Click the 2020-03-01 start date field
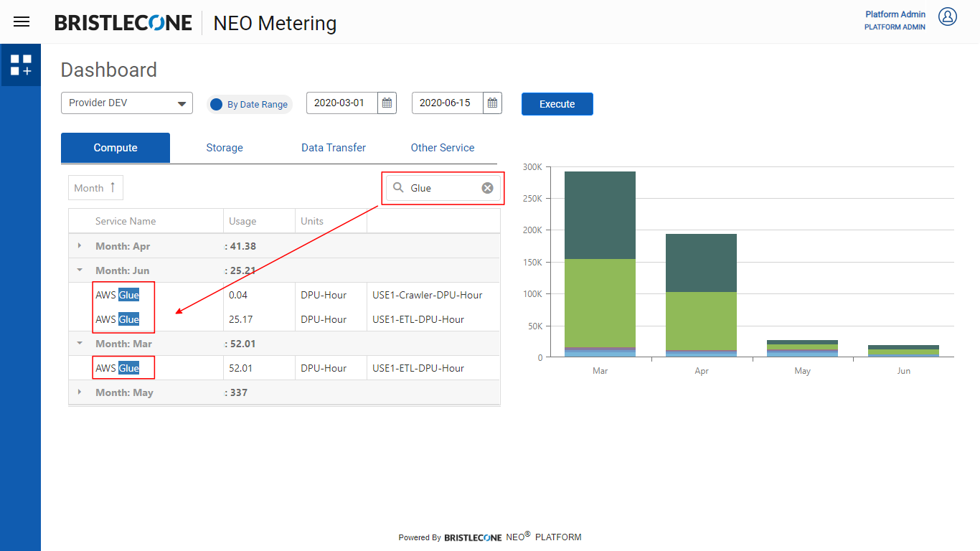 point(341,103)
